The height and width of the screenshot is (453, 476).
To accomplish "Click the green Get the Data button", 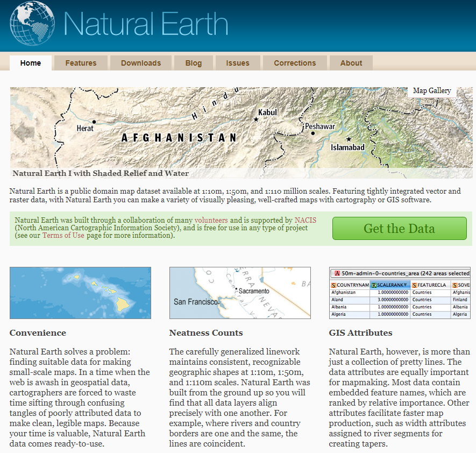I will tap(399, 228).
